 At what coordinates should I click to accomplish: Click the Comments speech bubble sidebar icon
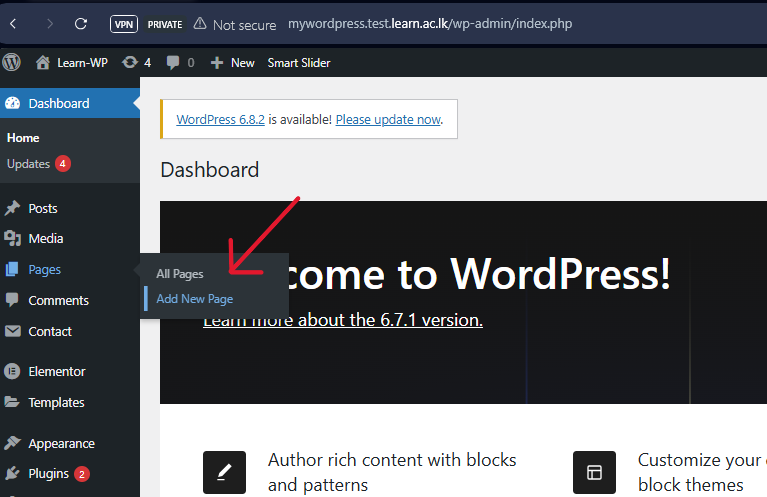pos(12,300)
